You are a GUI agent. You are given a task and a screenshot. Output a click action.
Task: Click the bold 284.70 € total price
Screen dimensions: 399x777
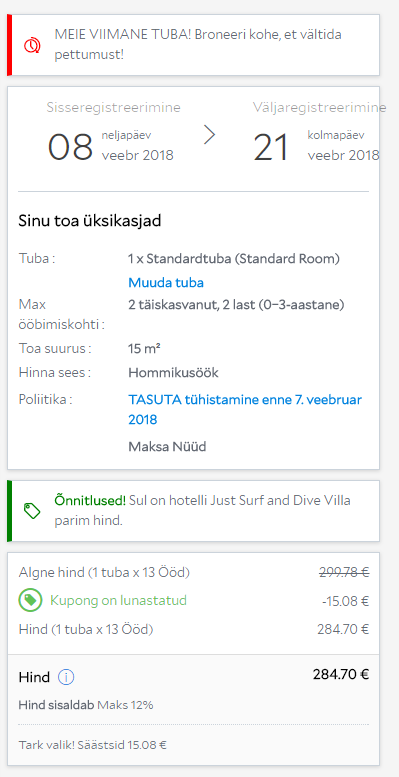tap(341, 674)
